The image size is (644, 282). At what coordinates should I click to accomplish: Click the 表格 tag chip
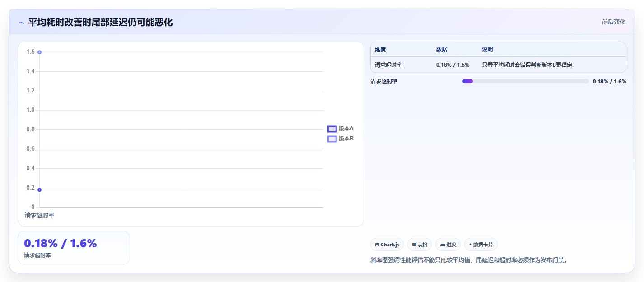tap(420, 245)
